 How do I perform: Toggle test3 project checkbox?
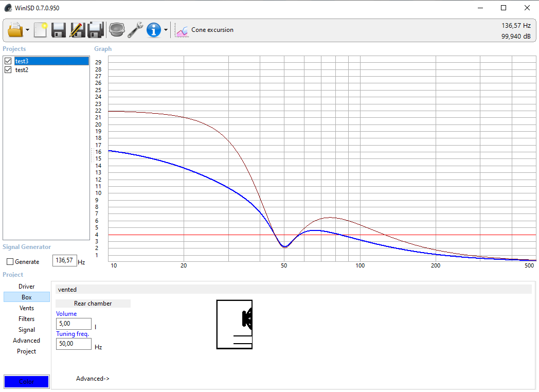[x=8, y=61]
